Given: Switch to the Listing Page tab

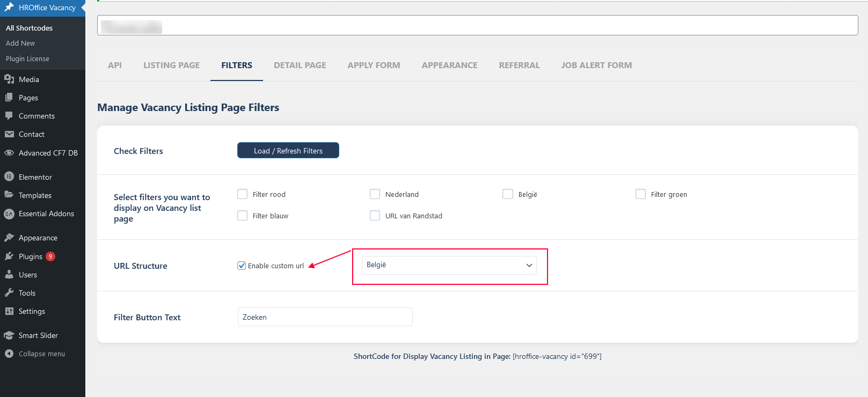Looking at the screenshot, I should click(171, 65).
